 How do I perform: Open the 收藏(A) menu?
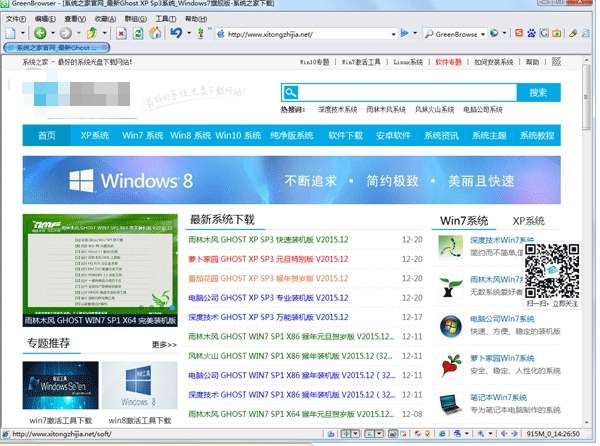tap(105, 19)
